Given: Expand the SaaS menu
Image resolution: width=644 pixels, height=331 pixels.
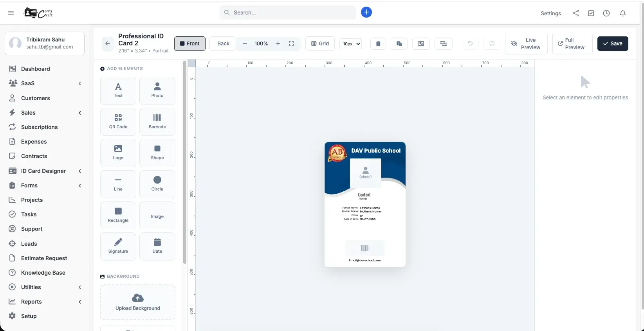Looking at the screenshot, I should 45,83.
